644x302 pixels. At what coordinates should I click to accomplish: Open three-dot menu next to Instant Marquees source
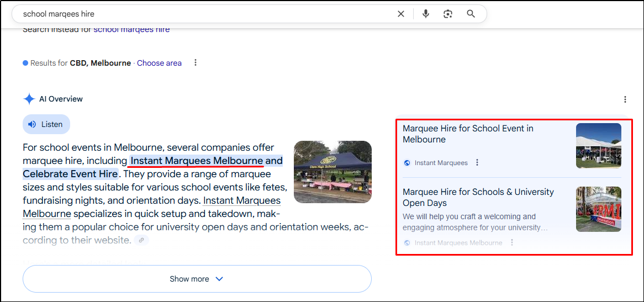[477, 162]
